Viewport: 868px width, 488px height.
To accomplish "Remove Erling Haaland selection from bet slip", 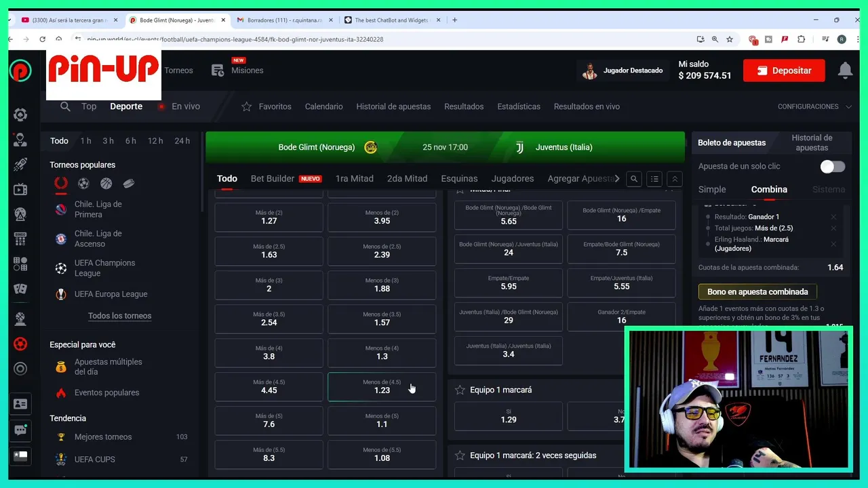I will tap(833, 244).
